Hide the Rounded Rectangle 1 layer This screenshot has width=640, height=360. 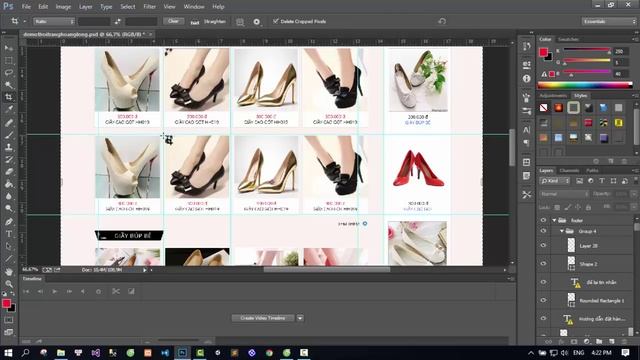pyautogui.click(x=543, y=300)
